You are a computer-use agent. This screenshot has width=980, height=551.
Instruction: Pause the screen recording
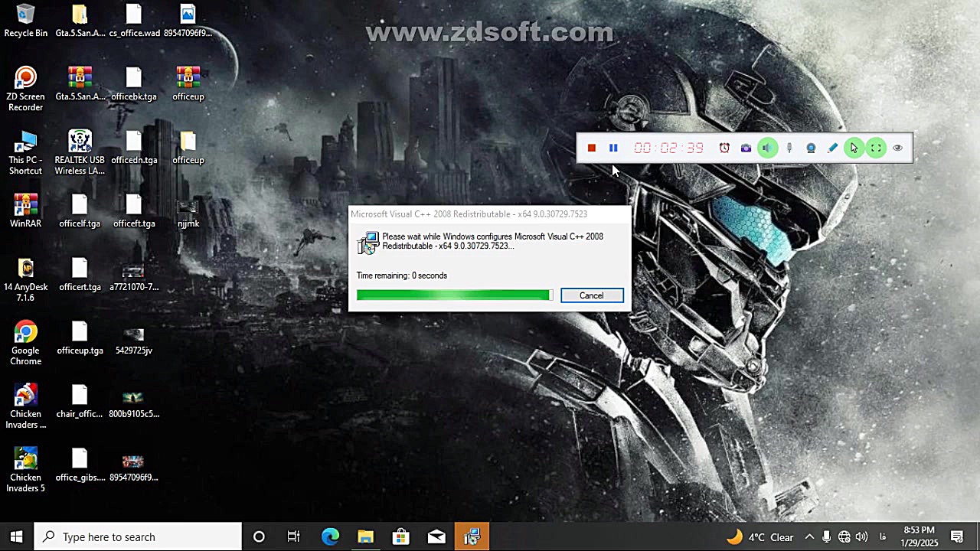[613, 148]
